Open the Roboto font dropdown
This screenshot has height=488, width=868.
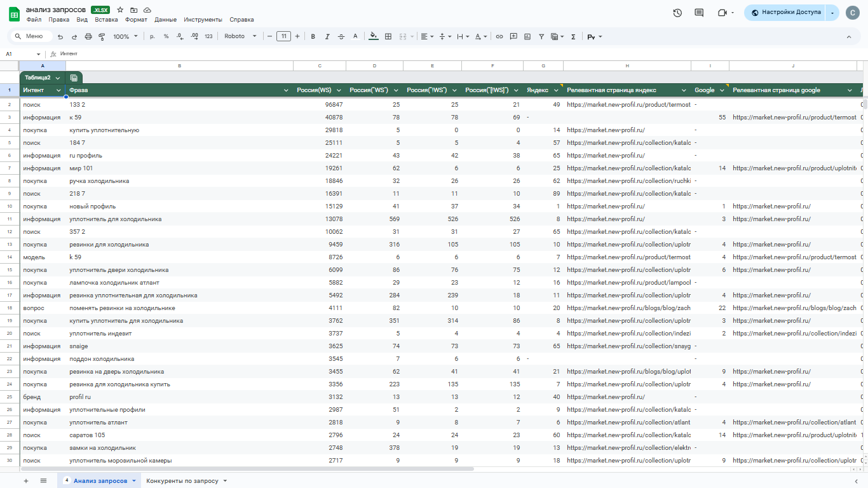tap(240, 36)
